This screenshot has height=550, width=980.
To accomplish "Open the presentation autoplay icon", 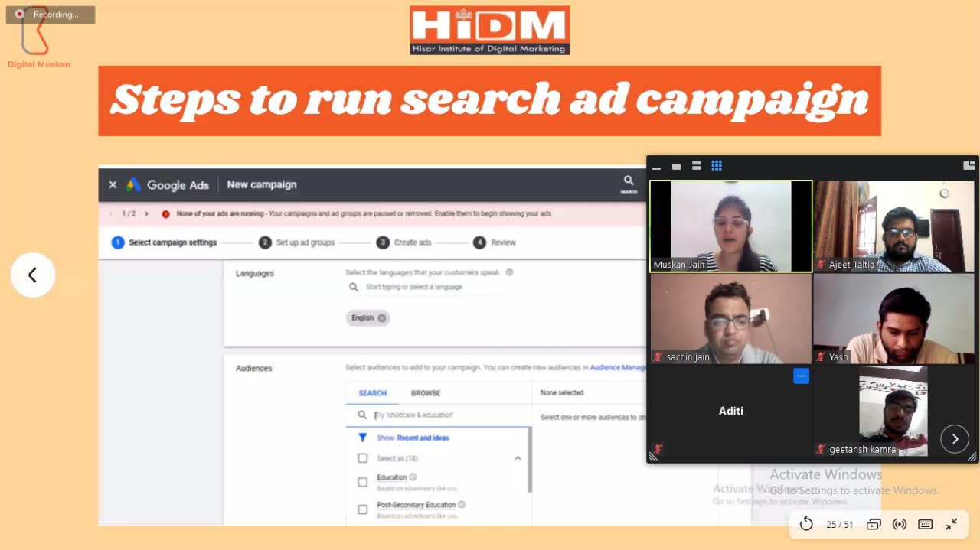I will 874,524.
